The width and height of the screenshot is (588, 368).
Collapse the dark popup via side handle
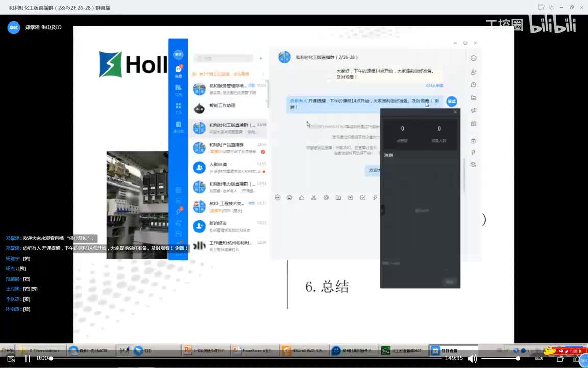[382, 210]
